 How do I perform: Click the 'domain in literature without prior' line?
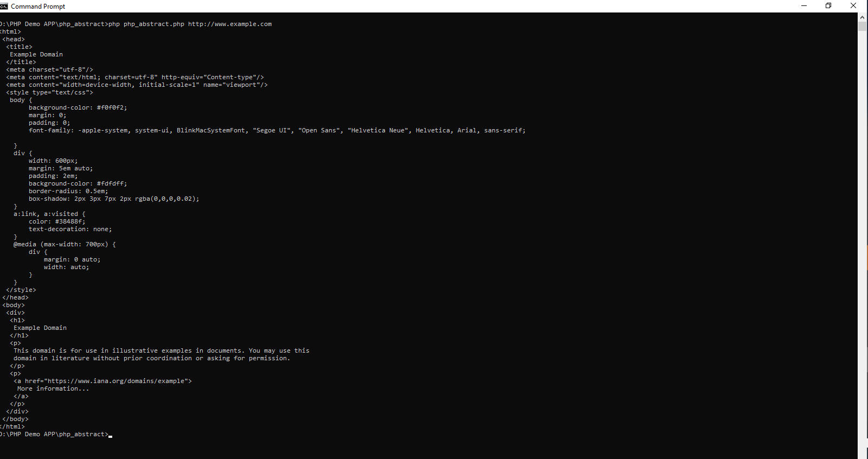(152, 358)
